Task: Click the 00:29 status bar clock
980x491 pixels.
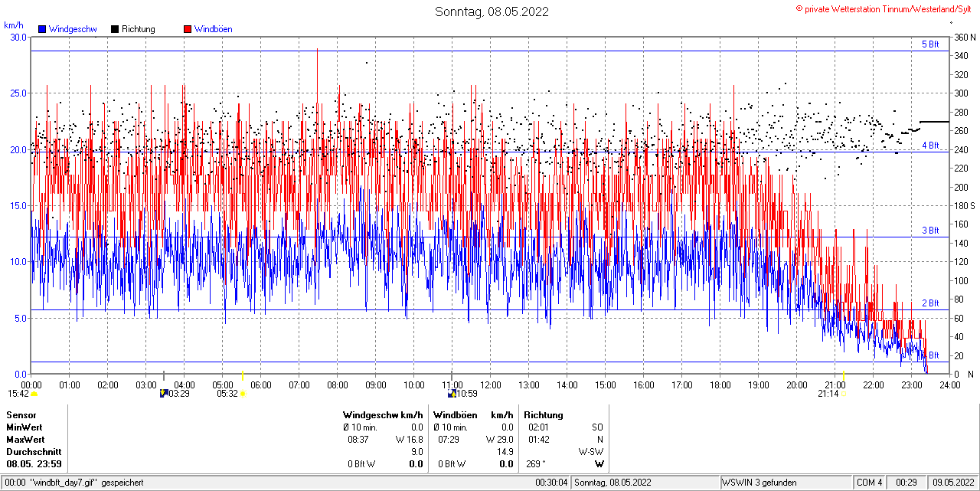Action: coord(907,483)
